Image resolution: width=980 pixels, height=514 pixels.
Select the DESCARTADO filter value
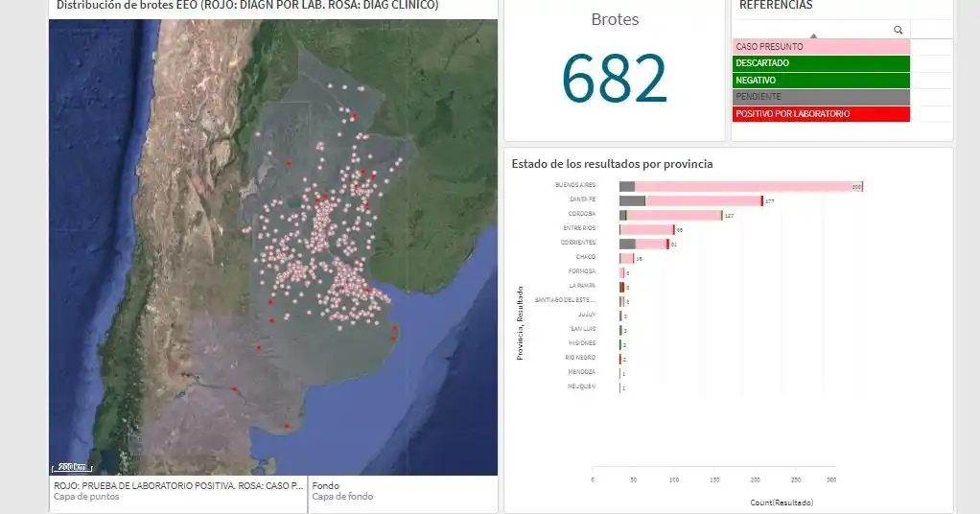click(821, 63)
